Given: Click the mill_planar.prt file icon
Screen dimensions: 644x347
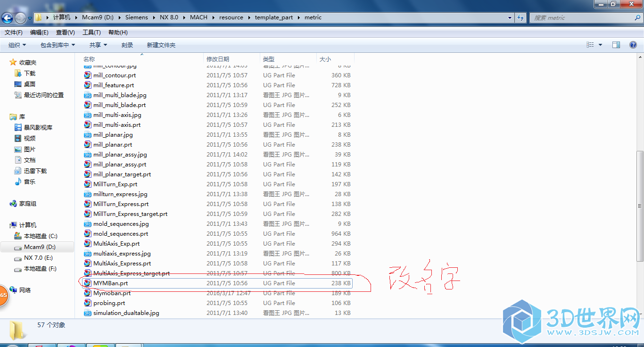Looking at the screenshot, I should pos(88,144).
